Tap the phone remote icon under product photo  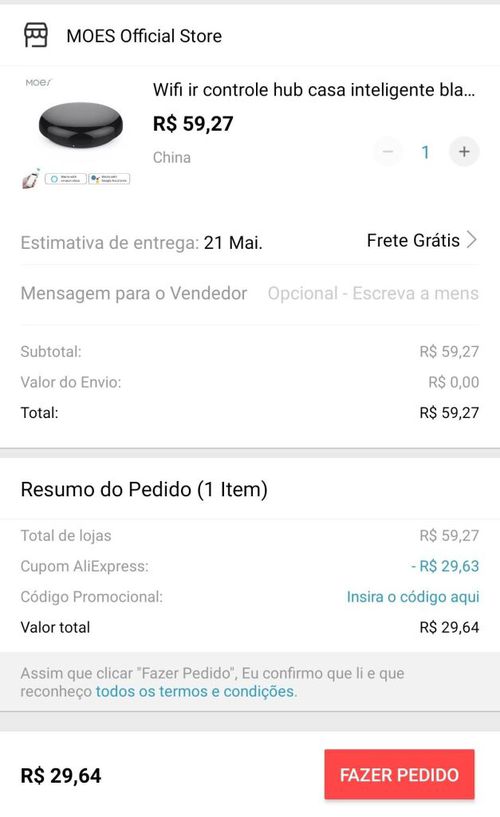tap(31, 179)
